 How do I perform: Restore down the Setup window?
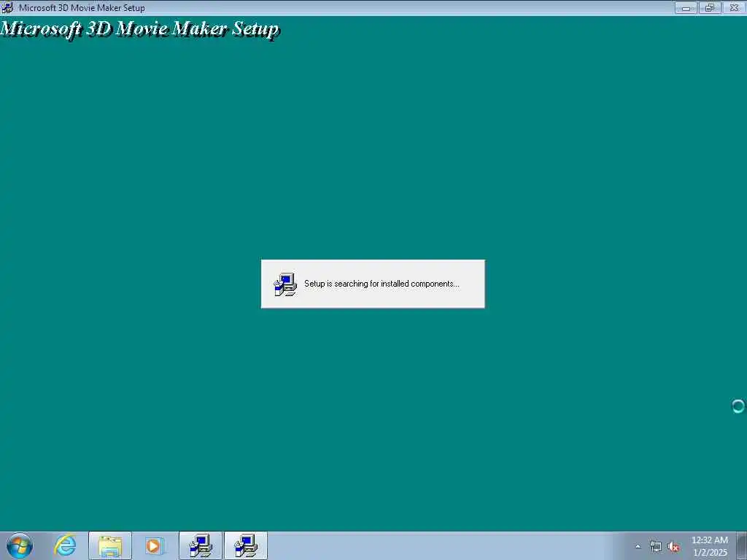click(x=710, y=7)
